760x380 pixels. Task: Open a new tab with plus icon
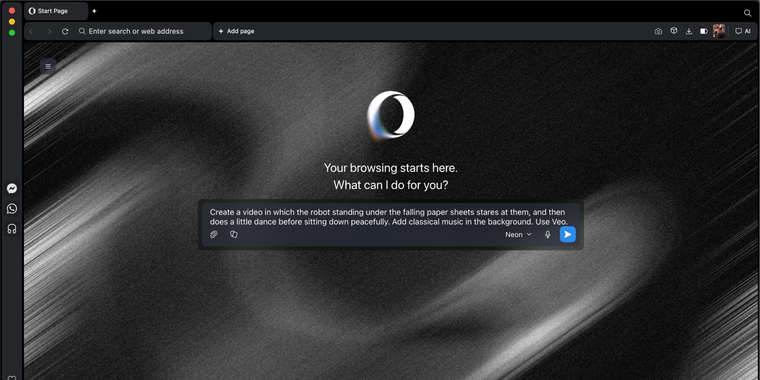[x=94, y=11]
